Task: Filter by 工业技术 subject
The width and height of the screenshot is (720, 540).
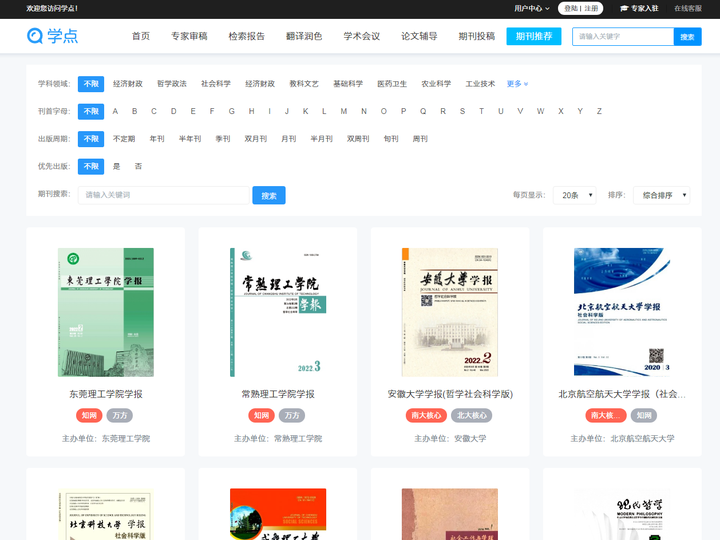Action: pos(480,84)
